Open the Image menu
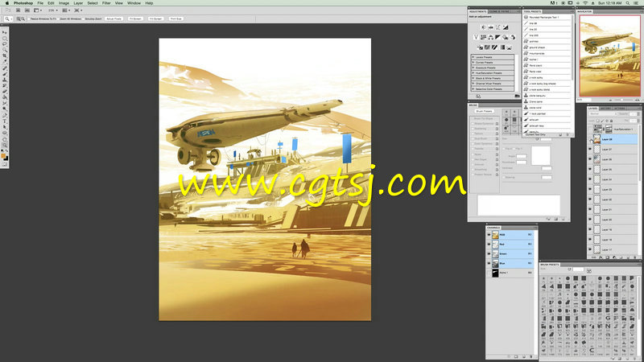Screen dimensions: 644x362 point(64,3)
